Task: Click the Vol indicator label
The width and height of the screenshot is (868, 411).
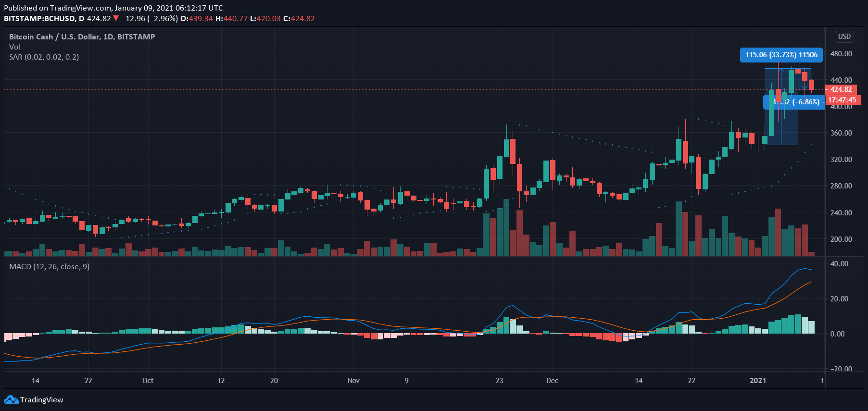Action: pyautogui.click(x=15, y=47)
